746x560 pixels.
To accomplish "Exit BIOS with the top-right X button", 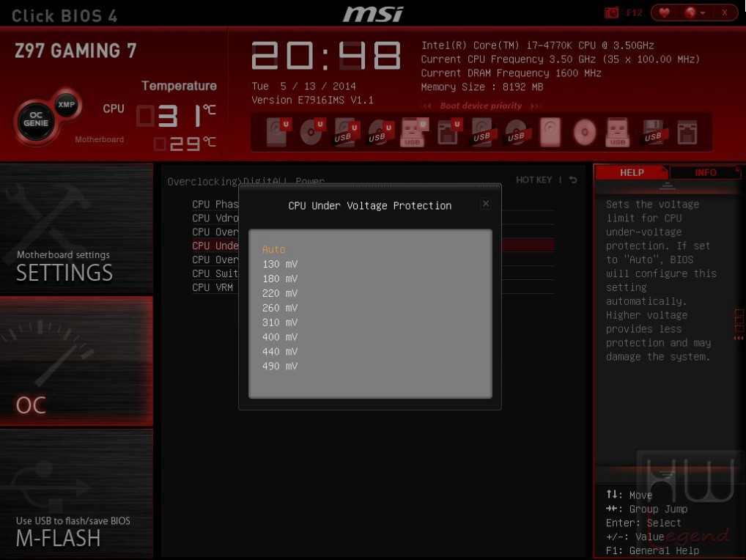I will pos(724,13).
